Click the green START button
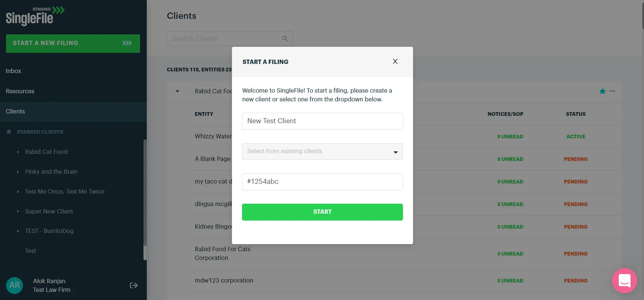This screenshot has width=644, height=300. (322, 212)
